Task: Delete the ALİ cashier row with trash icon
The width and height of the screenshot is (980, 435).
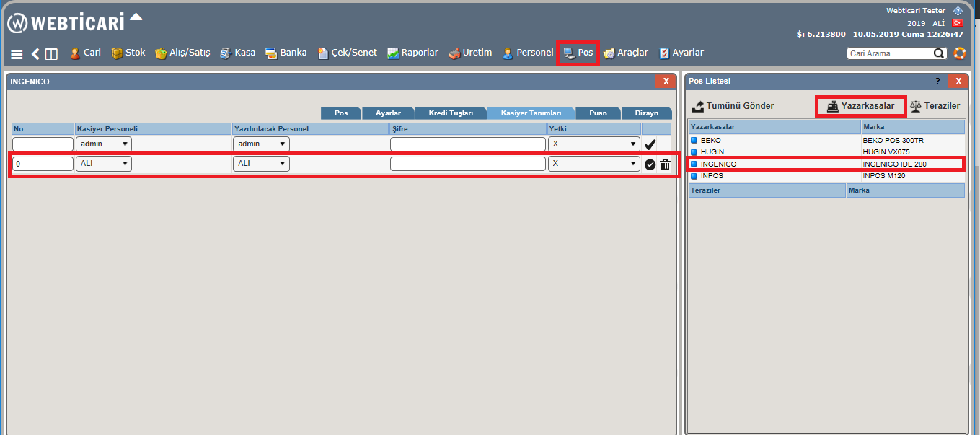Action: 665,164
